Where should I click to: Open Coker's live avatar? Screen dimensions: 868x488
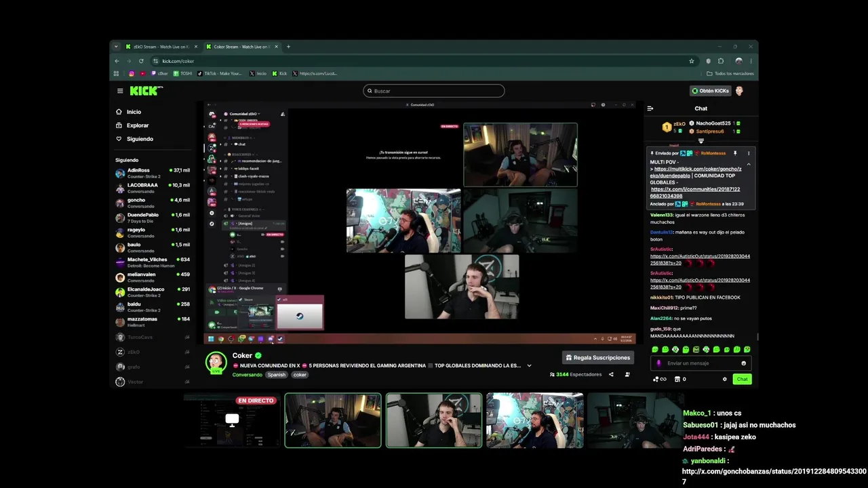(216, 363)
